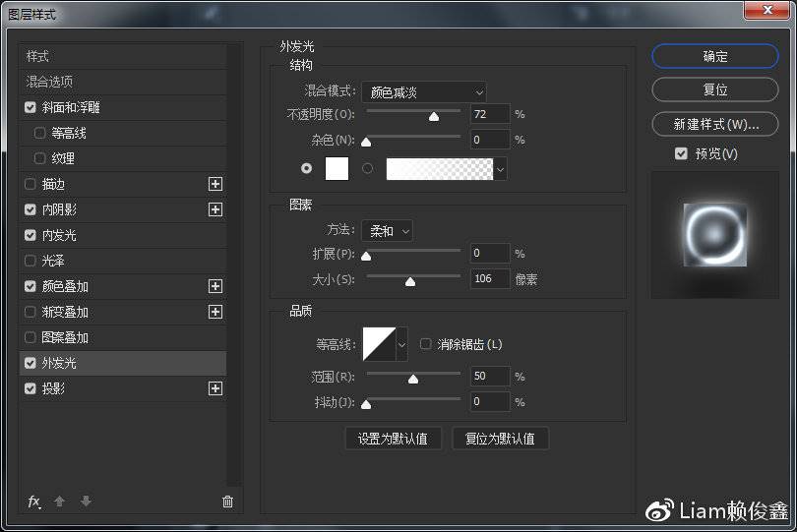Click the plus icon next to 描边
This screenshot has width=797, height=532.
tap(215, 184)
